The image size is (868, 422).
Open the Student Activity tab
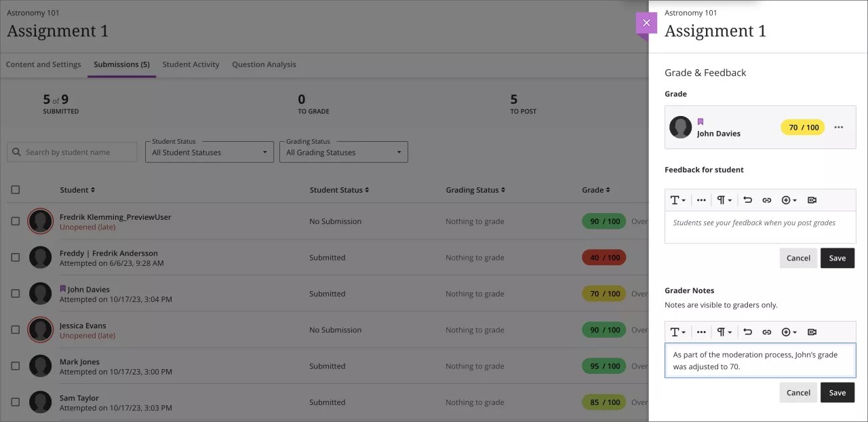191,64
